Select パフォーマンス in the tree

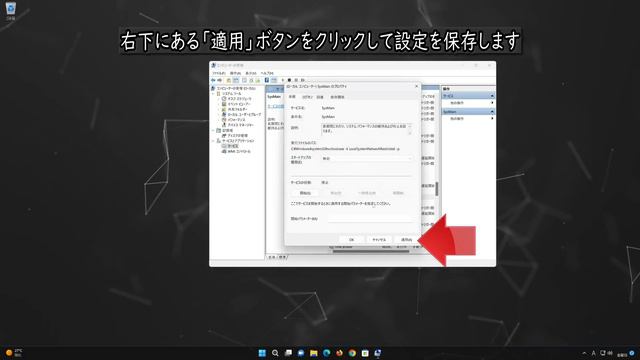click(x=233, y=120)
